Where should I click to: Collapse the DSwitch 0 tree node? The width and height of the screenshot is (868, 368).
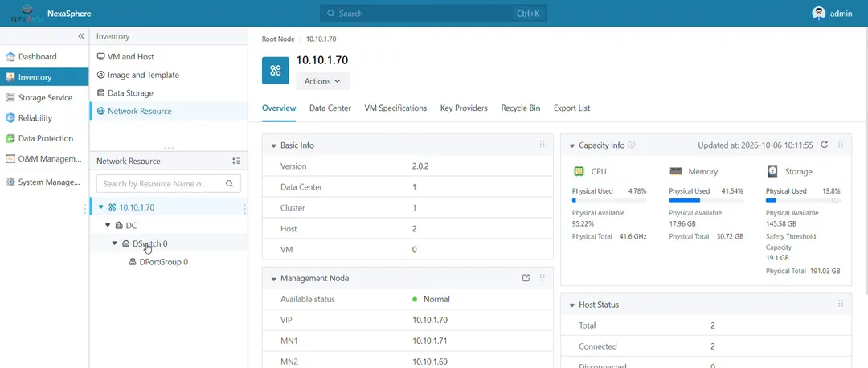(x=115, y=243)
